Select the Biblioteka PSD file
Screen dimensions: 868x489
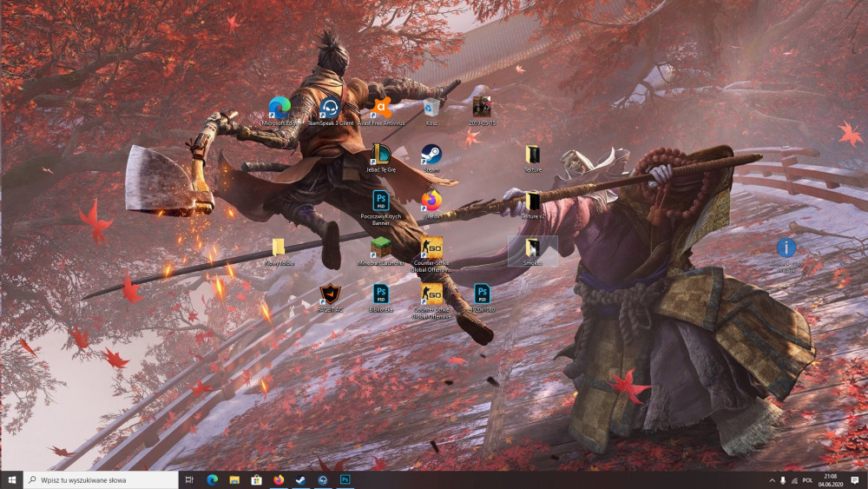381,298
